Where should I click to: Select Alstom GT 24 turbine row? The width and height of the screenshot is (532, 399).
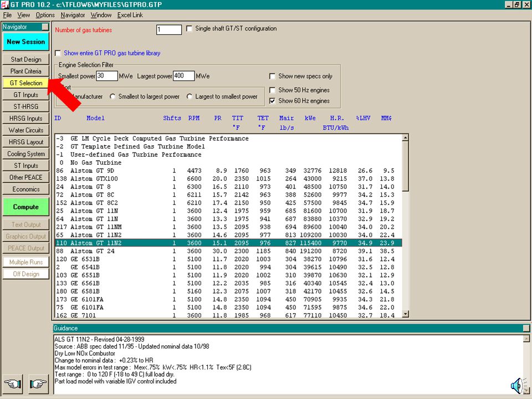click(228, 251)
